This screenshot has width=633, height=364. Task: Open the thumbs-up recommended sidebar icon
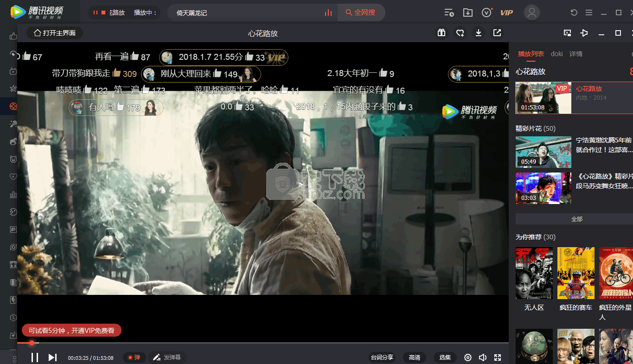13,36
